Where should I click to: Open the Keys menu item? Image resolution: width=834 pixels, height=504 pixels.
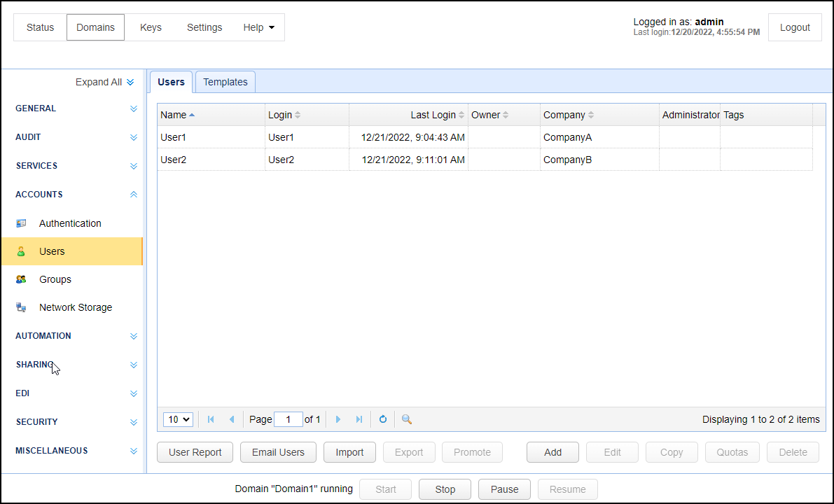(151, 27)
